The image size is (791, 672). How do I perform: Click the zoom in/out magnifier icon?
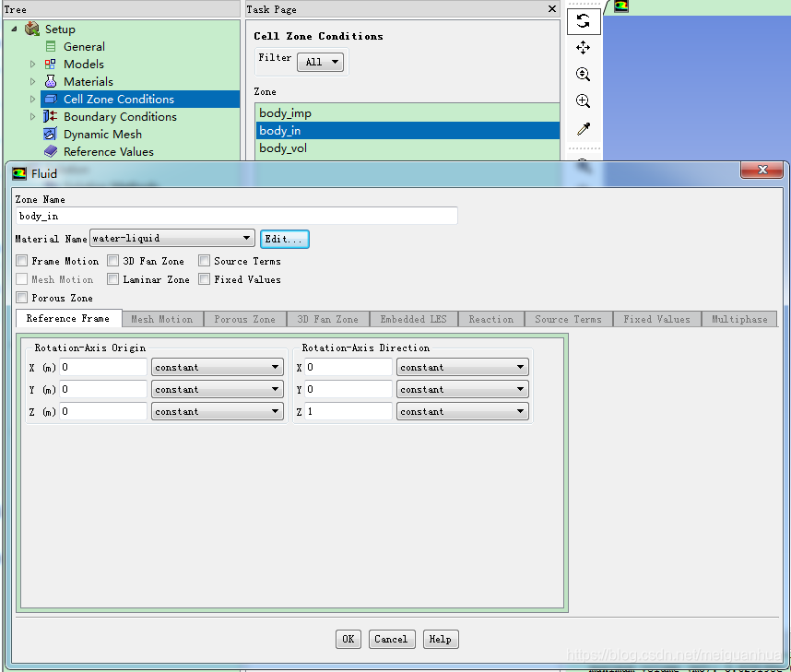[583, 75]
